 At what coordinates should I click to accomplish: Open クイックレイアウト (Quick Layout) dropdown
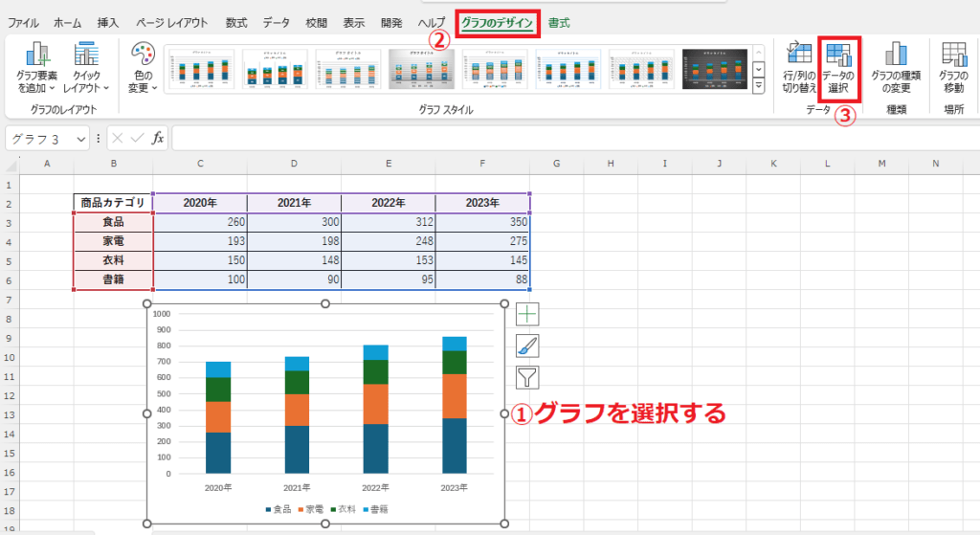pos(86,67)
